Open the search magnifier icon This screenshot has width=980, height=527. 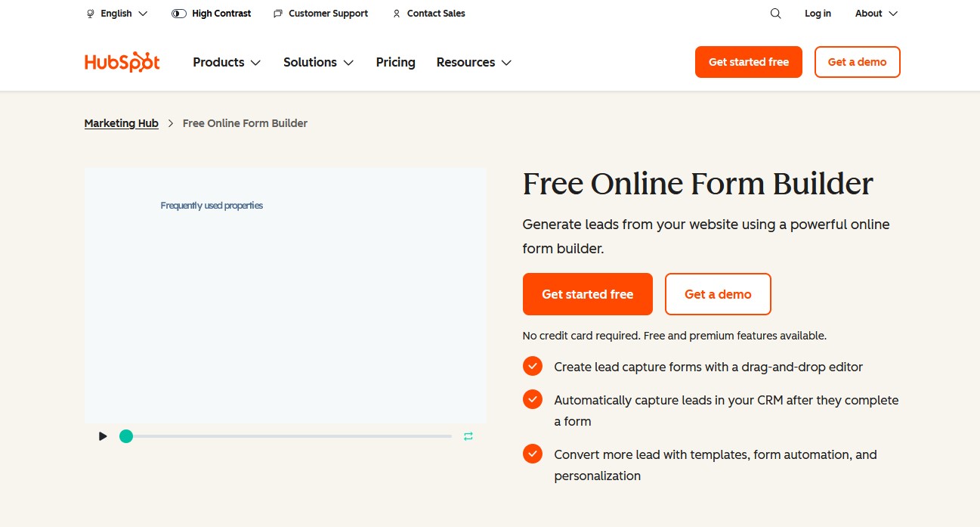tap(775, 14)
